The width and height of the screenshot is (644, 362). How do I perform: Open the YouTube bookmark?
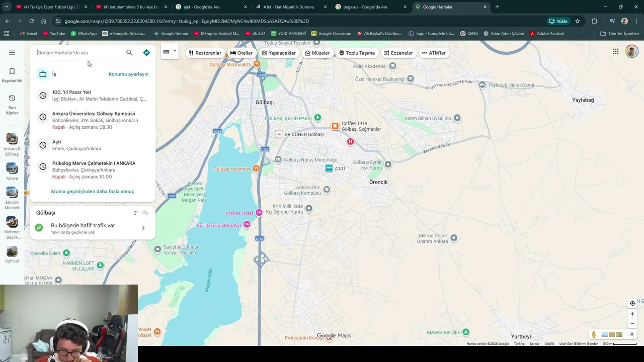click(54, 33)
